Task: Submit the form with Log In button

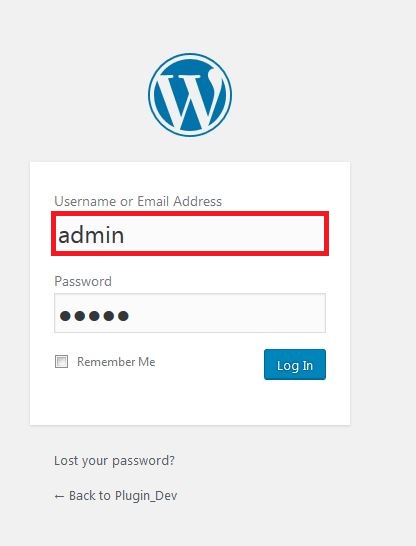Action: (x=295, y=365)
